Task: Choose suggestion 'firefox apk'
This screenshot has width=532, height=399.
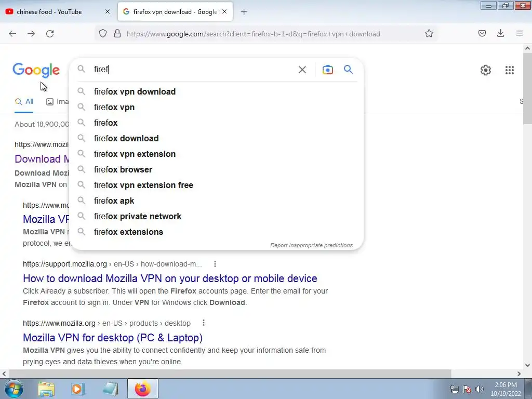Action: [x=217, y=201]
